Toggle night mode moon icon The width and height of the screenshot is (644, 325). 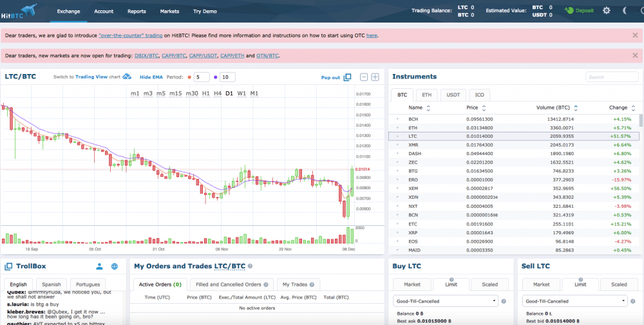(625, 11)
